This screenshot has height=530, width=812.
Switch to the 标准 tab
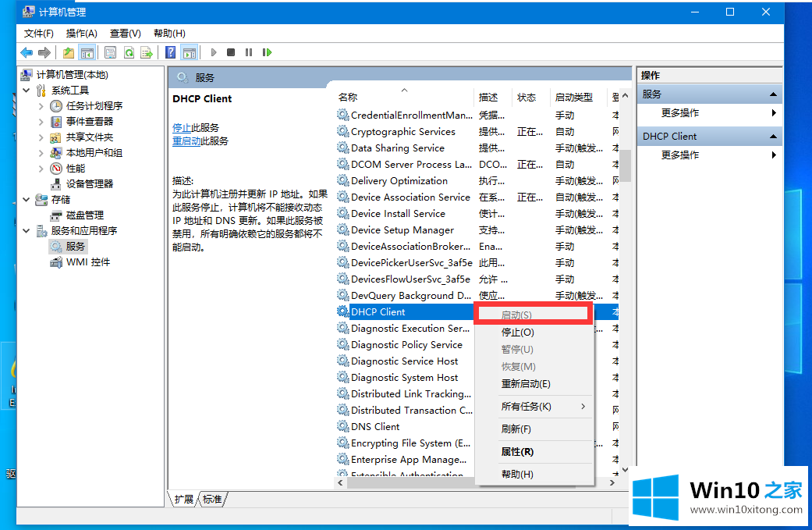212,500
